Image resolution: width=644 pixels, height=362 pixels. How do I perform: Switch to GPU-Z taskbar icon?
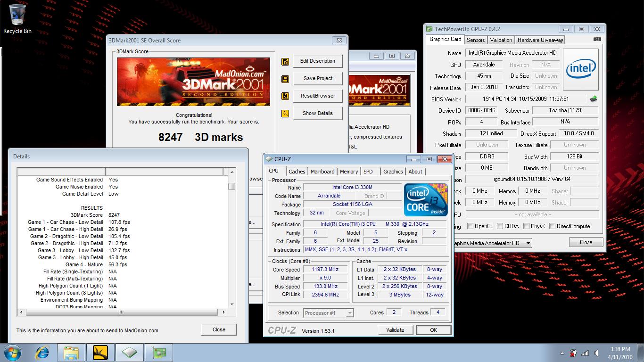click(x=159, y=353)
